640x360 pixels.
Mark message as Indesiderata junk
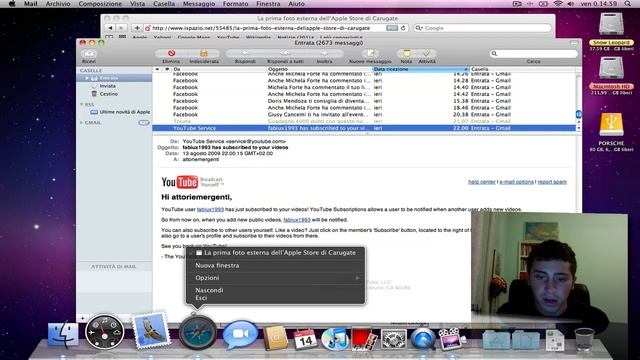coord(203,53)
